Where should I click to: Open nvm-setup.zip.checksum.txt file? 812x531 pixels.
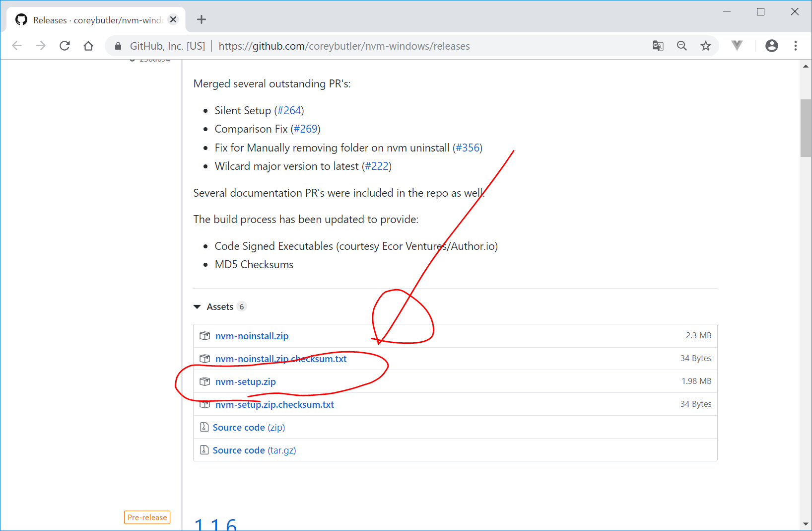pos(274,404)
